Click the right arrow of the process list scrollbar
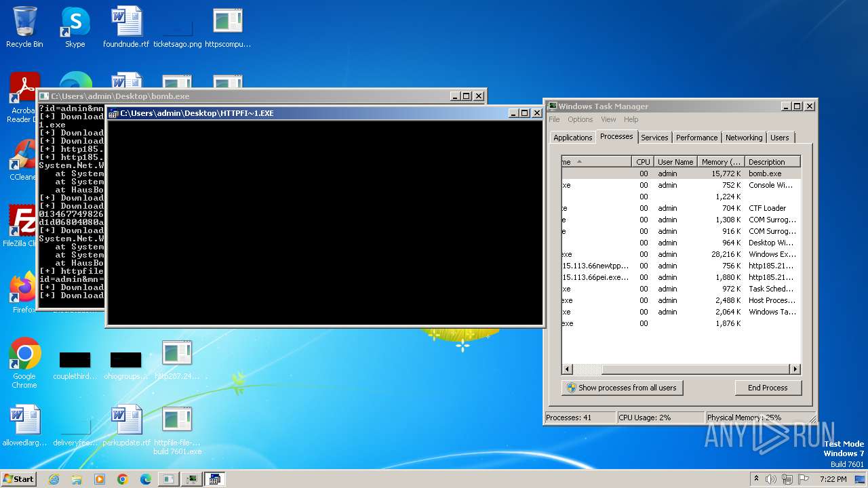The height and width of the screenshot is (488, 868). point(795,369)
